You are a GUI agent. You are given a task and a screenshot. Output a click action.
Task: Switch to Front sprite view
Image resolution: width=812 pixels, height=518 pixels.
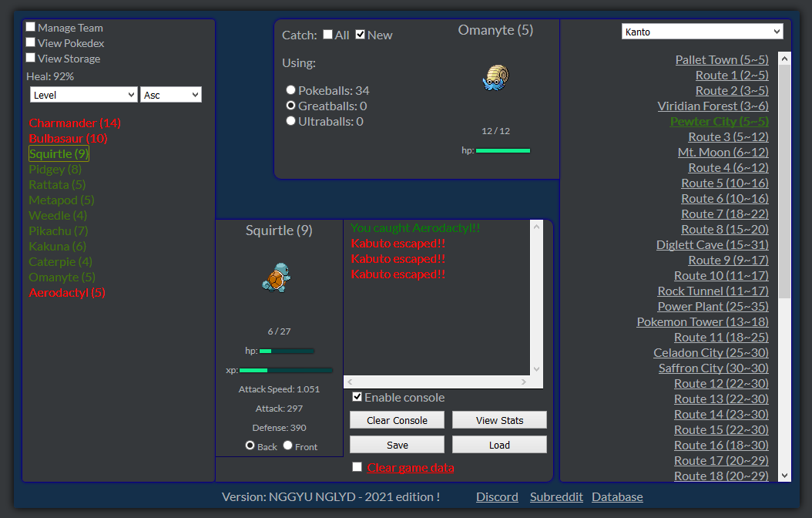click(x=288, y=446)
